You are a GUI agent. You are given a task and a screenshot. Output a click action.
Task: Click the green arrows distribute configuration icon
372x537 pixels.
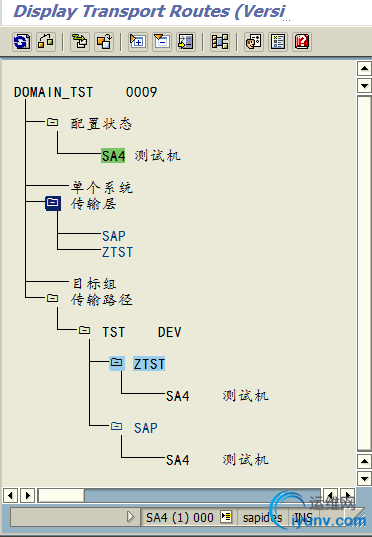point(80,42)
